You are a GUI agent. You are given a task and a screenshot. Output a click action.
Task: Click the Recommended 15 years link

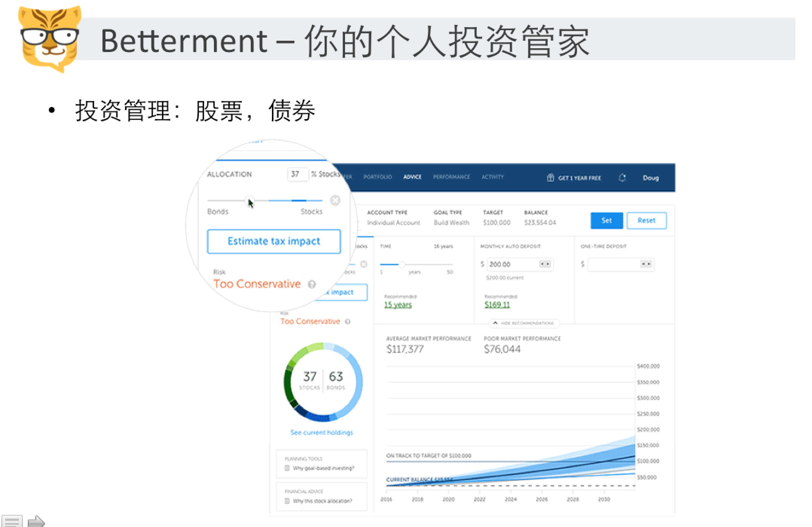[399, 305]
